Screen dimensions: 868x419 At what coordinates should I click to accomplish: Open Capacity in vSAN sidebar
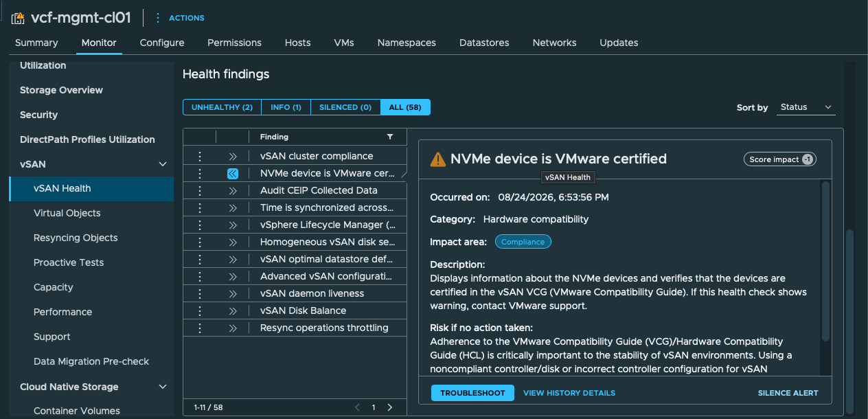(x=54, y=287)
